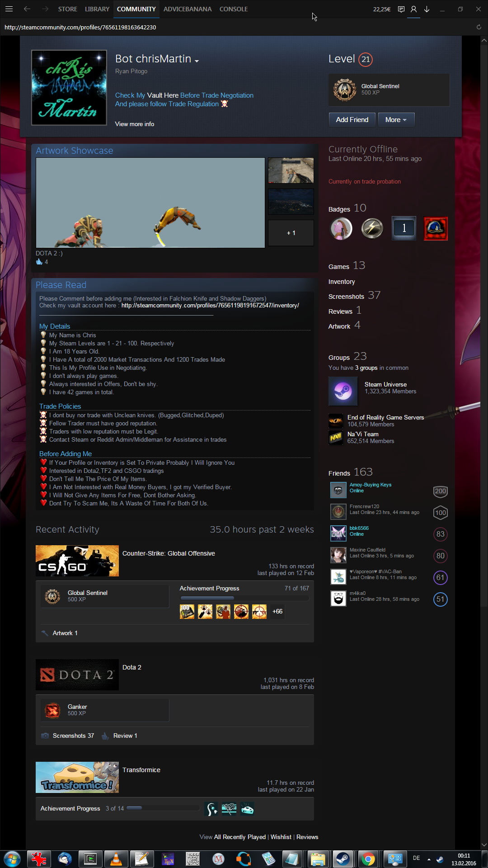Click thumbs-up icon under DOTA 2 artwork
Screen dimensions: 488x868
coord(39,262)
